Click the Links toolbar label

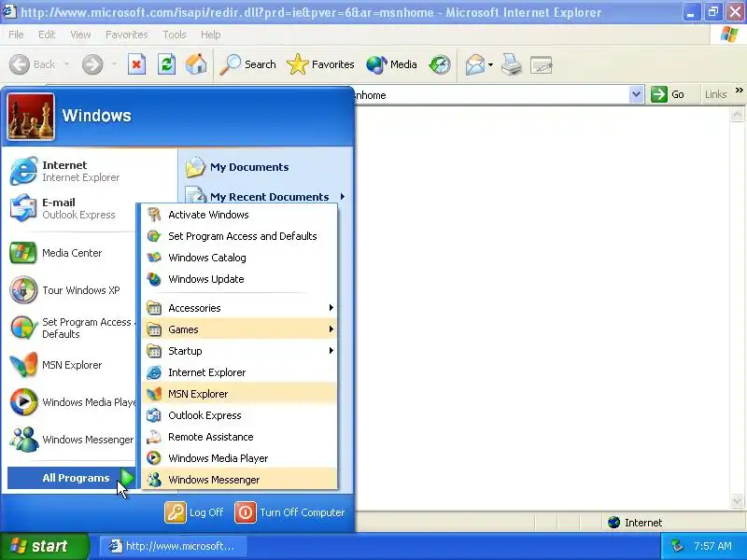pos(715,94)
